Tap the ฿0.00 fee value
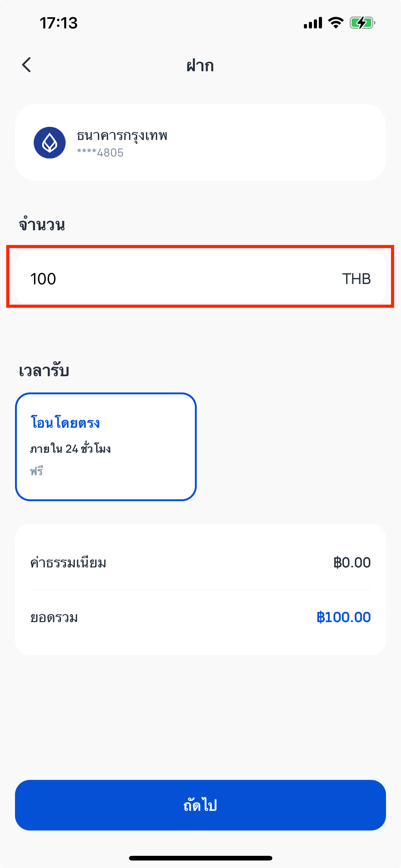This screenshot has width=401, height=868. (352, 563)
